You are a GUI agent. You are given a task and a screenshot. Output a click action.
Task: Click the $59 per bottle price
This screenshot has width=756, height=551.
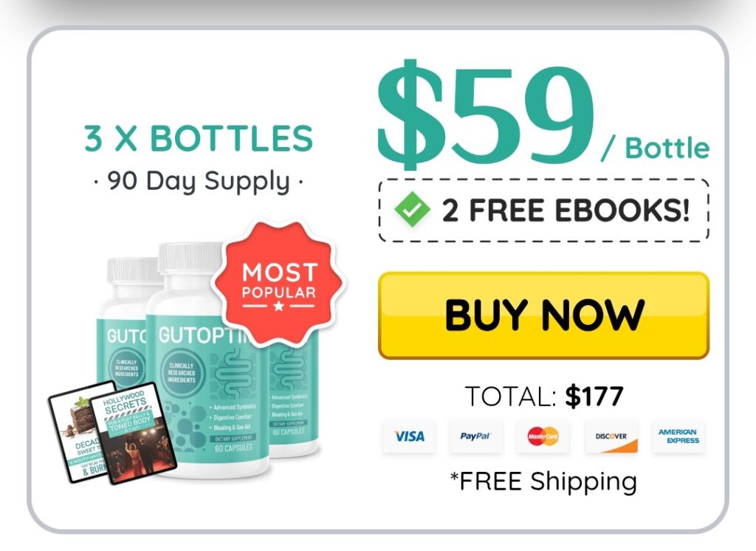coord(543,116)
